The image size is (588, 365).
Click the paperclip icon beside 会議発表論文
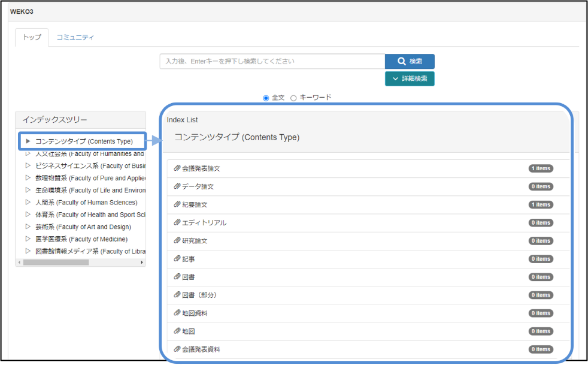click(x=177, y=168)
